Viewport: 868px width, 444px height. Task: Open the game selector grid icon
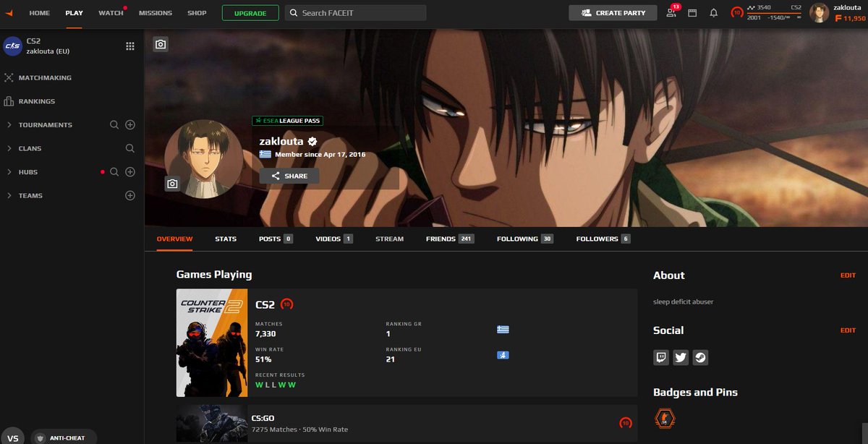pos(130,46)
